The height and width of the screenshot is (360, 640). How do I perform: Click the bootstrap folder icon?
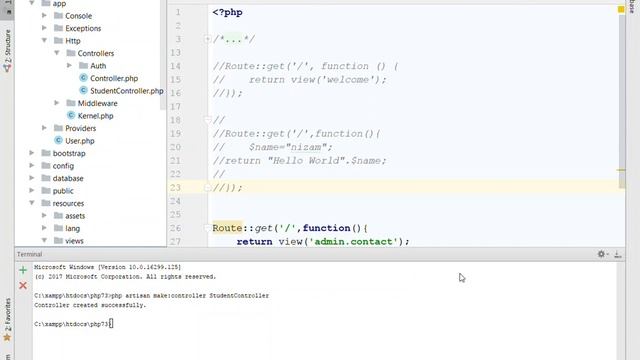pyautogui.click(x=46, y=153)
